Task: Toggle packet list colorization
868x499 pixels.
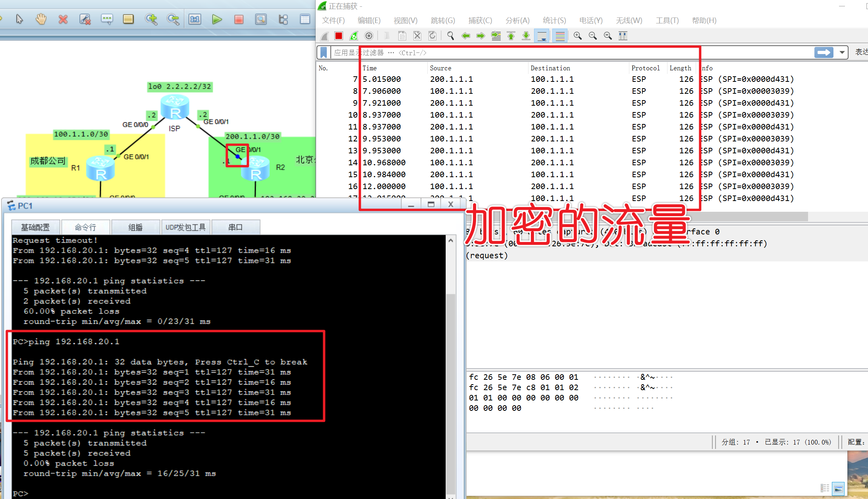Action: (560, 36)
